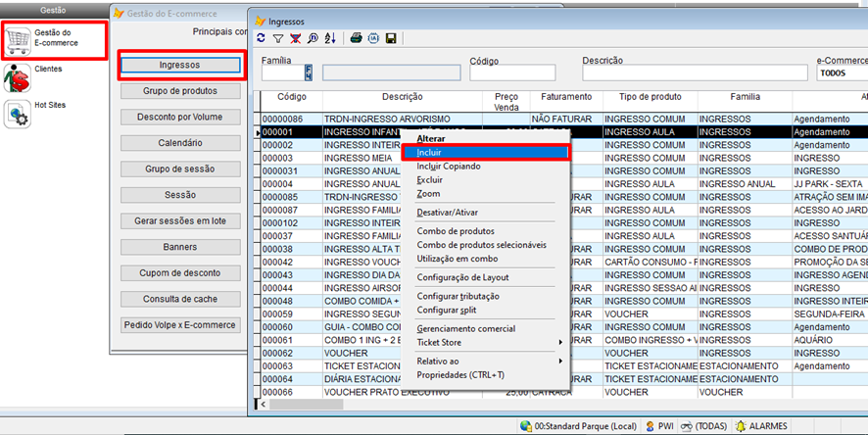Click the Cupom de desconto button
Screen dimensions: 868x435
[x=180, y=272]
